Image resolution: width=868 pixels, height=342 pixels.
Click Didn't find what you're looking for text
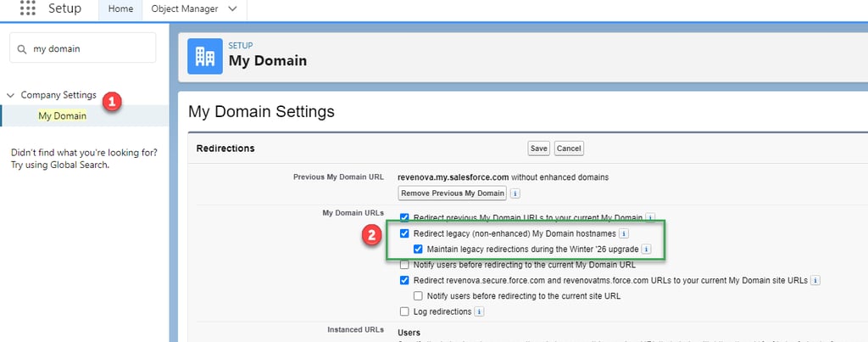click(x=84, y=152)
